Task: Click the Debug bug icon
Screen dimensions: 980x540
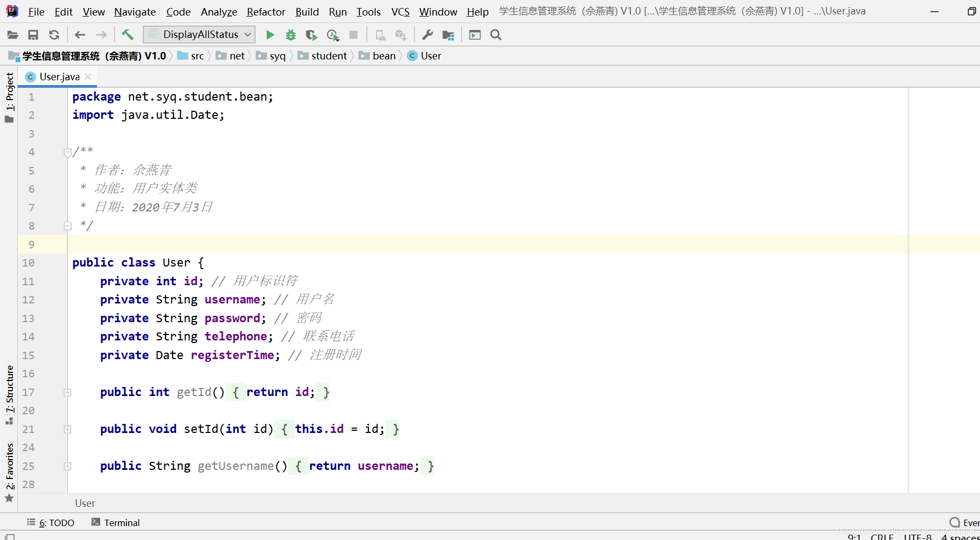Action: point(291,35)
